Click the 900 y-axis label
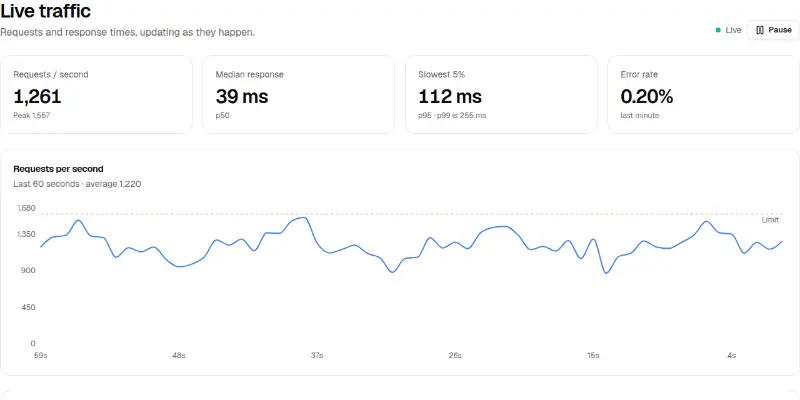 tap(29, 270)
